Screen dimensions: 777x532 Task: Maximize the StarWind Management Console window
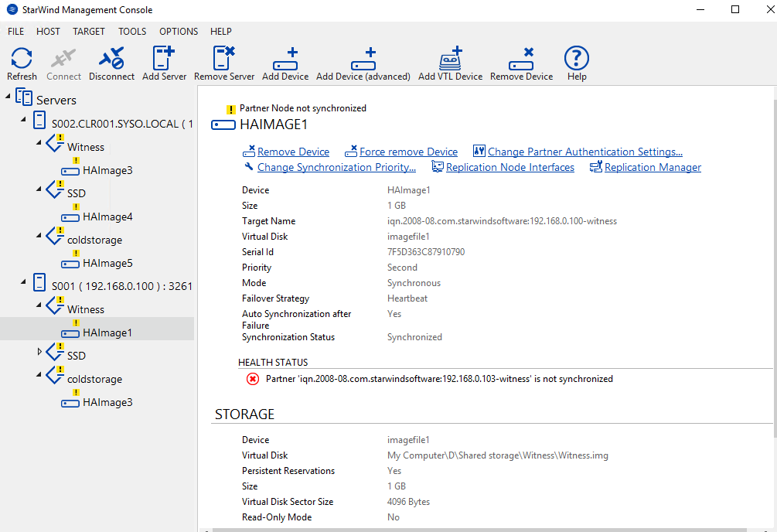tap(735, 9)
